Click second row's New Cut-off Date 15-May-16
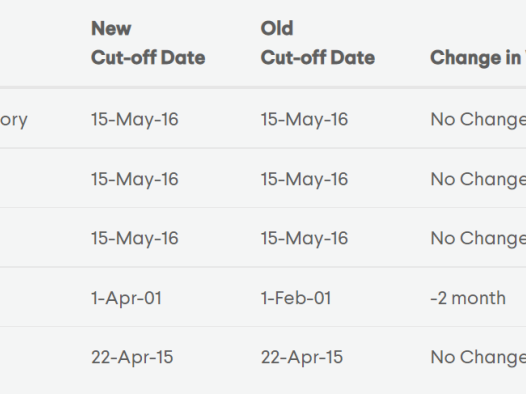Viewport: 526px width, 394px height. pos(135,179)
